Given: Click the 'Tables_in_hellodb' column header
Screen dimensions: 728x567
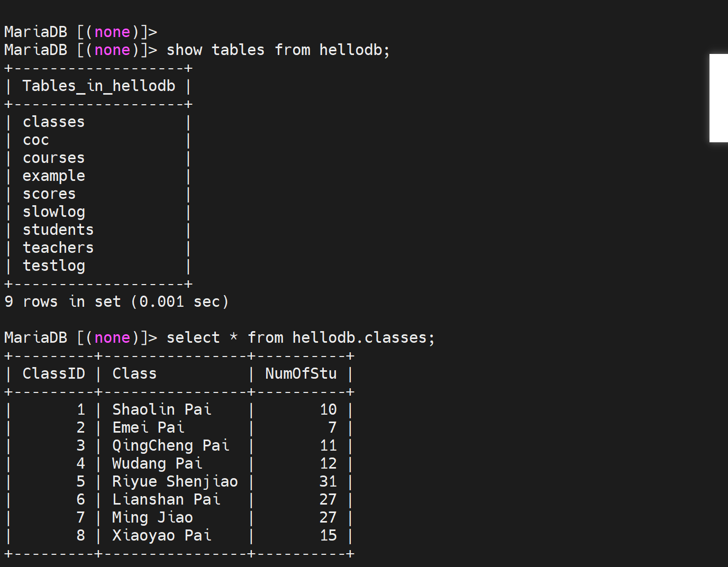Looking at the screenshot, I should coord(99,86).
